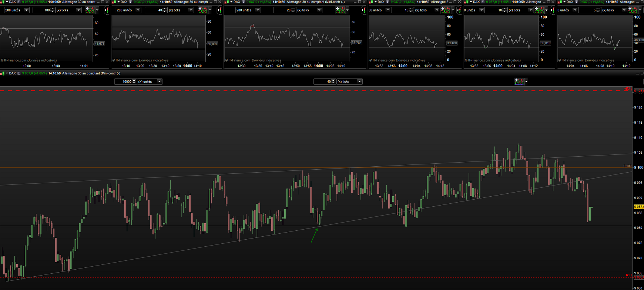Open the indicator icon in the 5-ticks panel
Screen dimensions: 644x290
pos(633,10)
